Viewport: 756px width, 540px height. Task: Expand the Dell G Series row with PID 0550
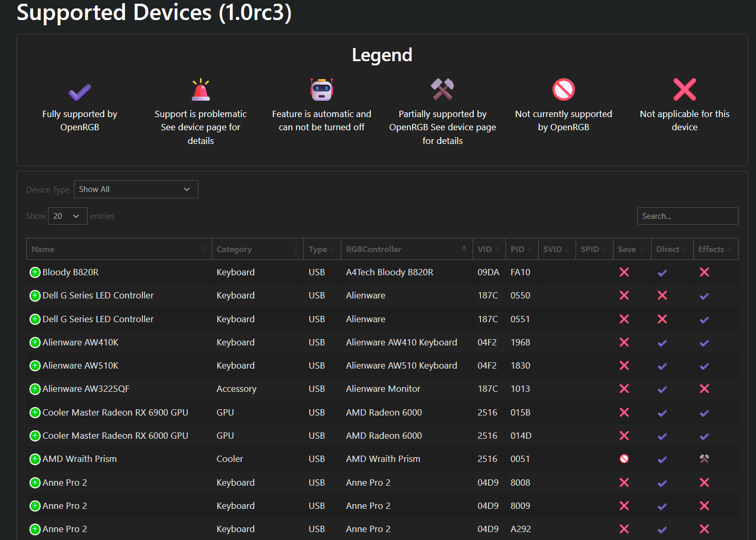pos(35,295)
